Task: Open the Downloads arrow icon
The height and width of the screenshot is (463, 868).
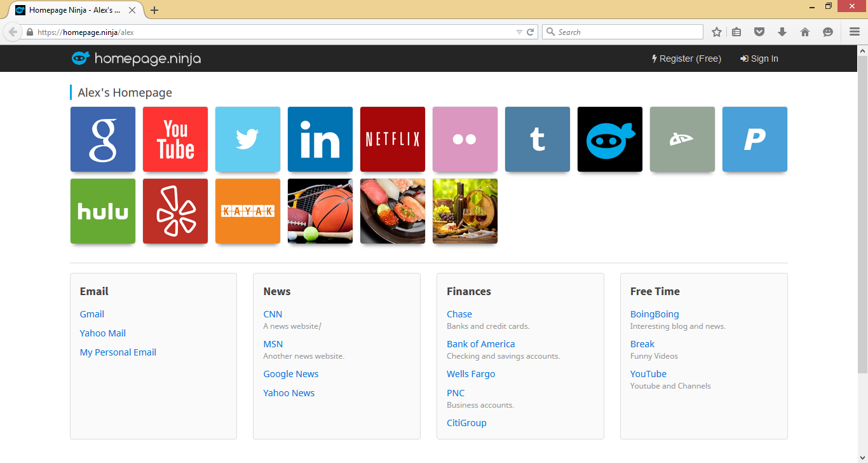Action: 782,32
